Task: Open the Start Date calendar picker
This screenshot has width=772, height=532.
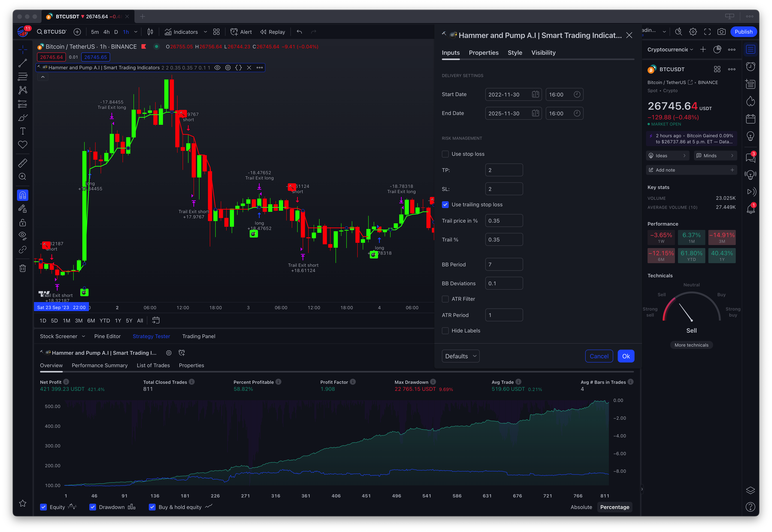Action: tap(535, 94)
